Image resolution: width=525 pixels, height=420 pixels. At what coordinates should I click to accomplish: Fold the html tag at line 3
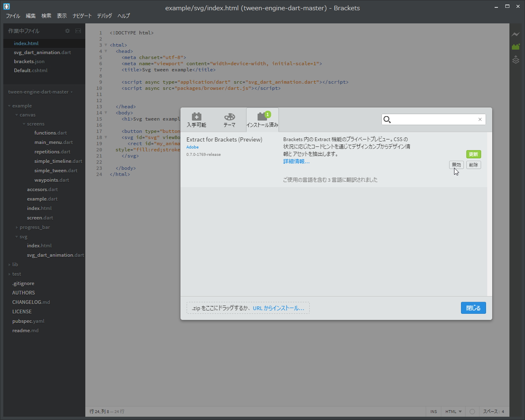(x=106, y=45)
